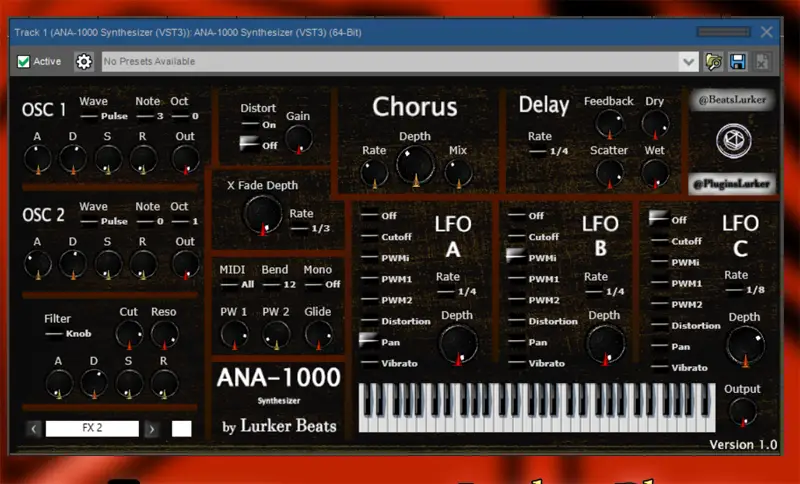Click the Distort Gain knob

click(x=299, y=139)
